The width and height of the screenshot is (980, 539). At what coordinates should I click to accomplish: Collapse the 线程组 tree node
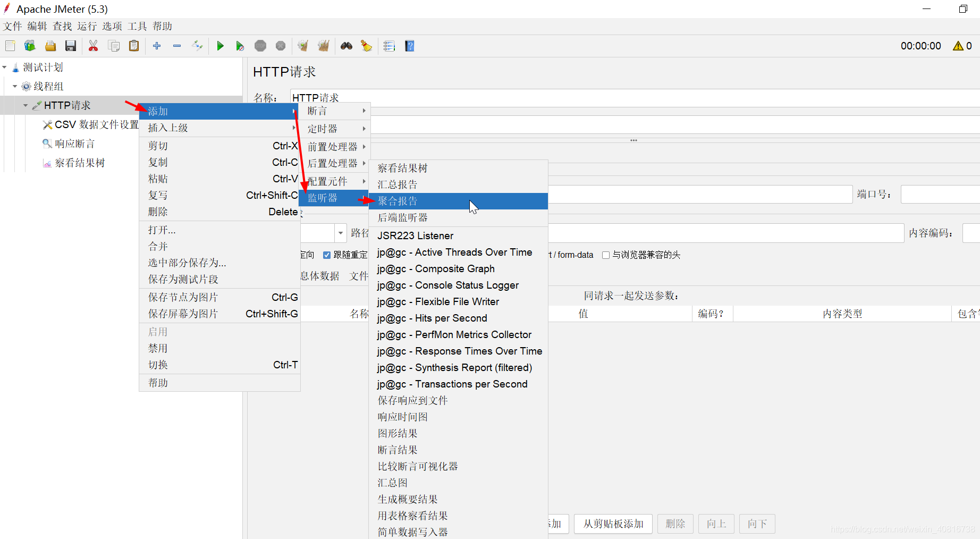[15, 86]
